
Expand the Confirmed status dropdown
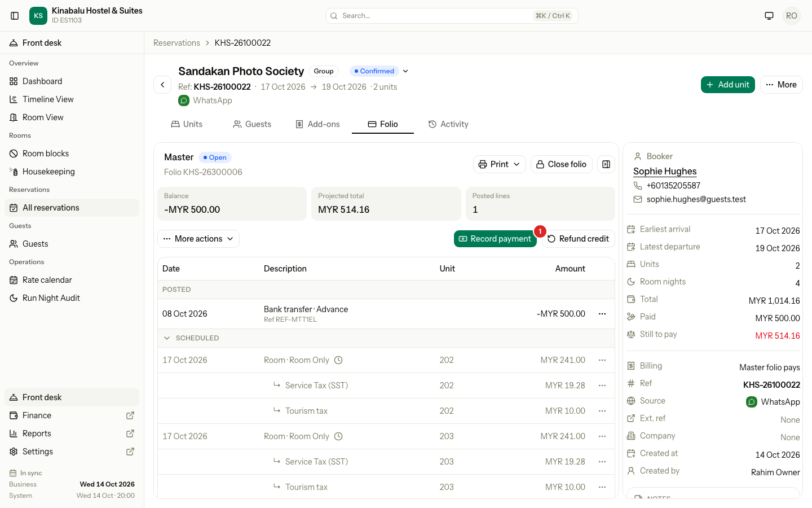click(x=405, y=71)
